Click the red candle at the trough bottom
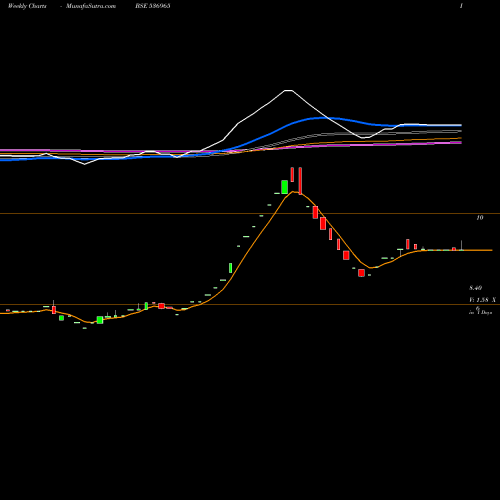This screenshot has width=500, height=500. [x=361, y=273]
